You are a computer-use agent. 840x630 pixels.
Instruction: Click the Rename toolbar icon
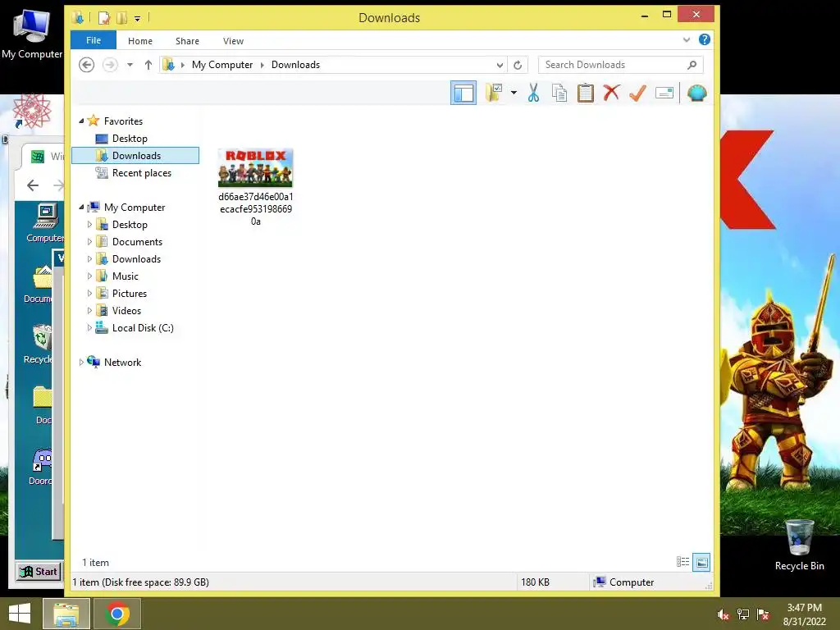tap(664, 94)
